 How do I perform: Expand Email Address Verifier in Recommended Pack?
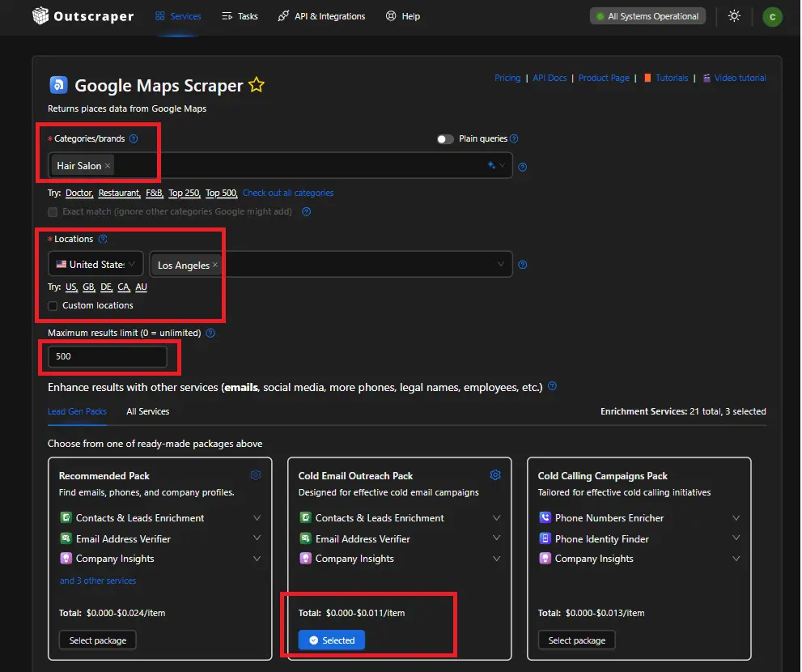pyautogui.click(x=257, y=538)
